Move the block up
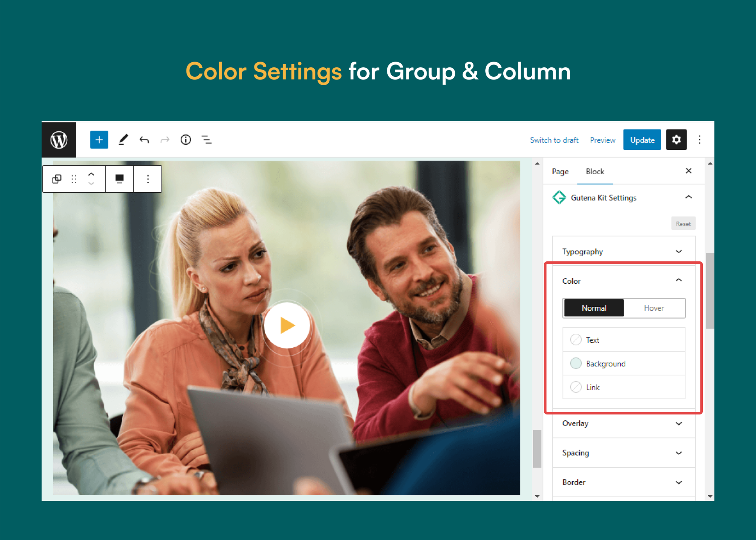 91,174
